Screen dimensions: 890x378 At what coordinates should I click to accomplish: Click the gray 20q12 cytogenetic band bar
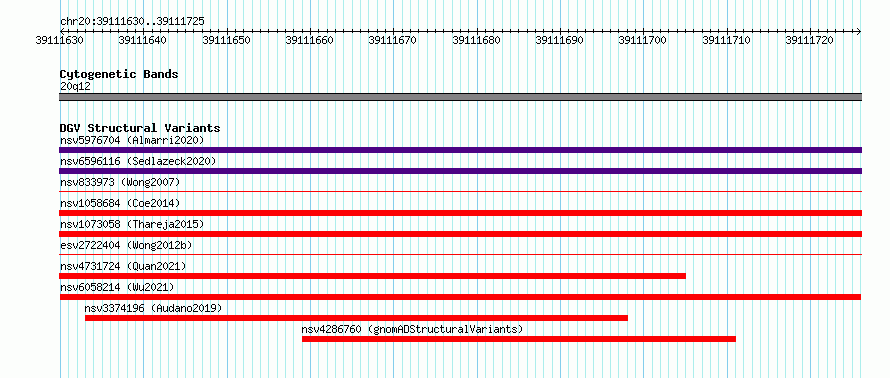pyautogui.click(x=460, y=97)
